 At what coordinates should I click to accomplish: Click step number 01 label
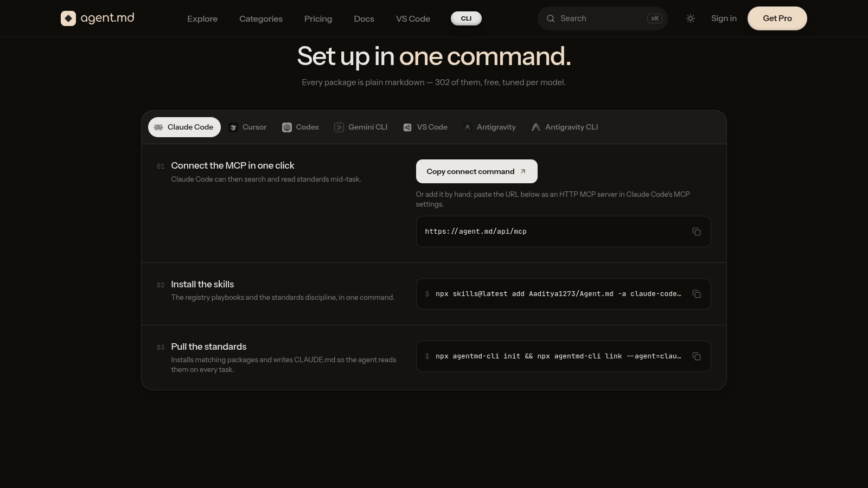(x=161, y=166)
